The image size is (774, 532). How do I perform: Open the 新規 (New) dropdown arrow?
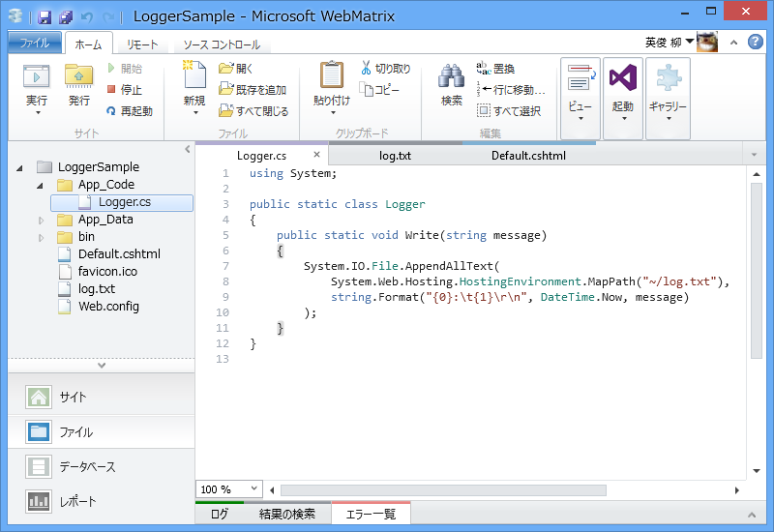coord(195,113)
